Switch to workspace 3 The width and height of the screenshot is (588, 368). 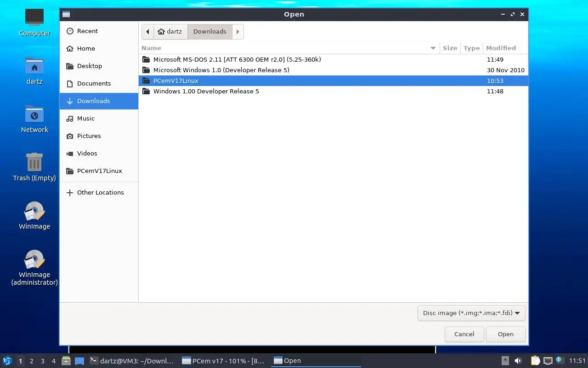point(42,361)
